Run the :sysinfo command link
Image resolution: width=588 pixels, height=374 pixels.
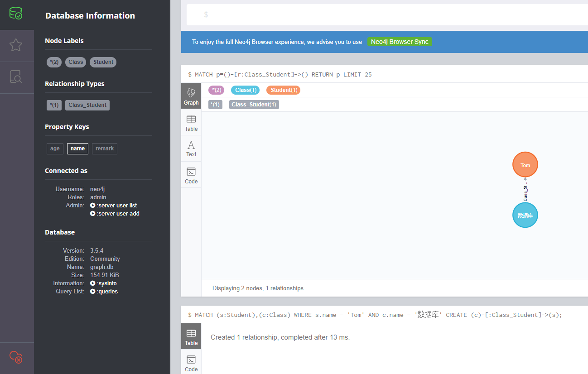click(106, 283)
